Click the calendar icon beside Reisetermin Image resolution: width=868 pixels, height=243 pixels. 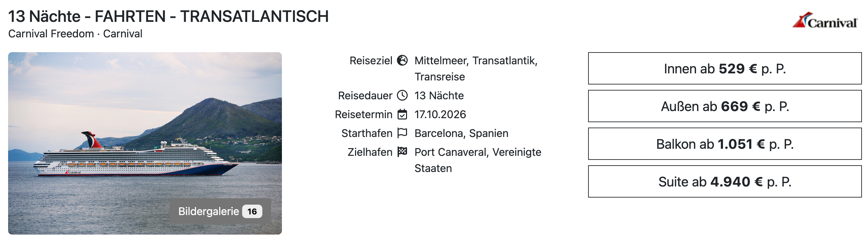click(x=402, y=114)
